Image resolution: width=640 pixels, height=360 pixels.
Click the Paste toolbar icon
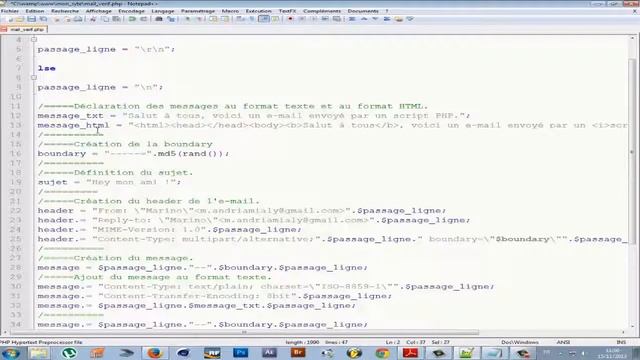click(x=116, y=19)
